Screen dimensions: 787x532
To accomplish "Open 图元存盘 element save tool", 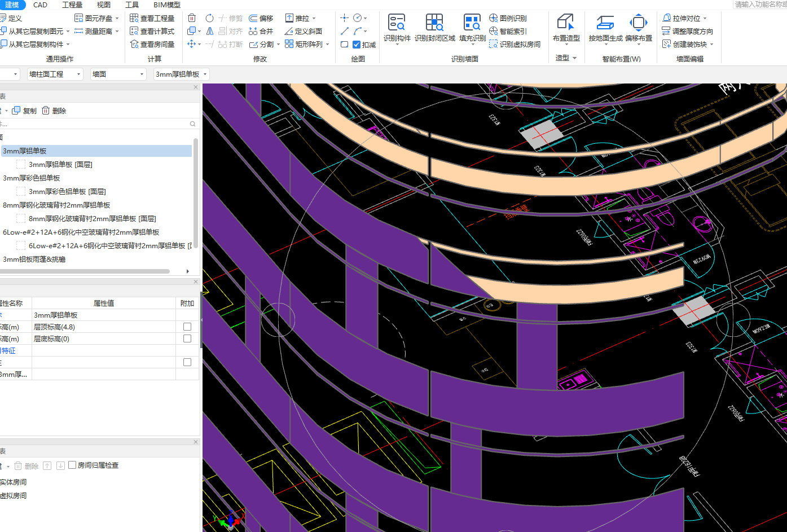I will 94,19.
